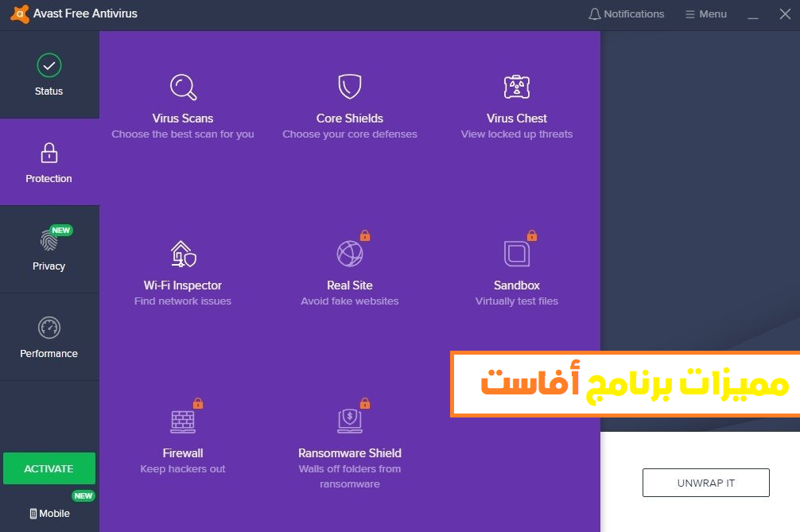Click NEW badge above Mobile
The image size is (800, 532).
click(x=83, y=495)
